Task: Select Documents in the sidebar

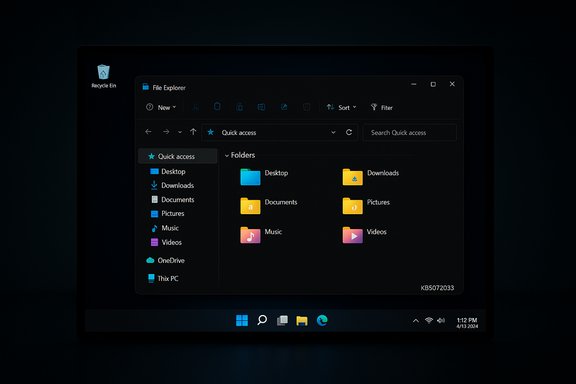Action: (x=173, y=200)
